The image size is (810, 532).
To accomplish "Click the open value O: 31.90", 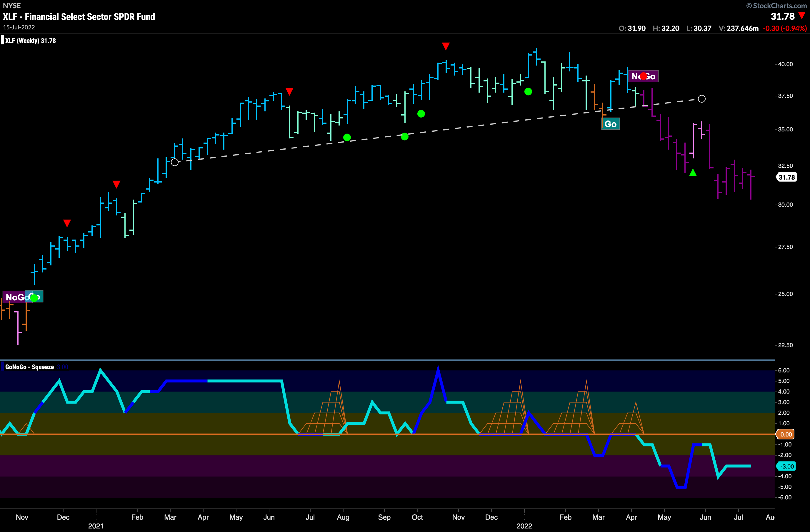I will (x=632, y=28).
